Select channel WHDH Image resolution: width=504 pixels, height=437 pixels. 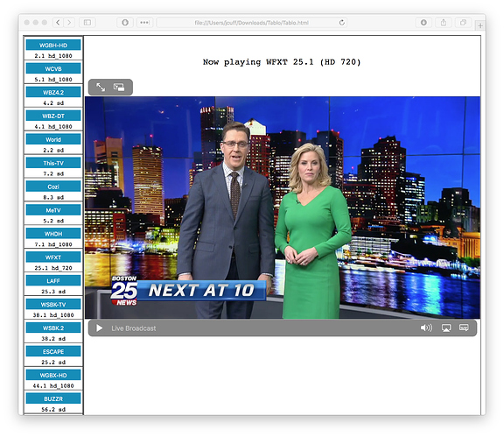coord(53,234)
